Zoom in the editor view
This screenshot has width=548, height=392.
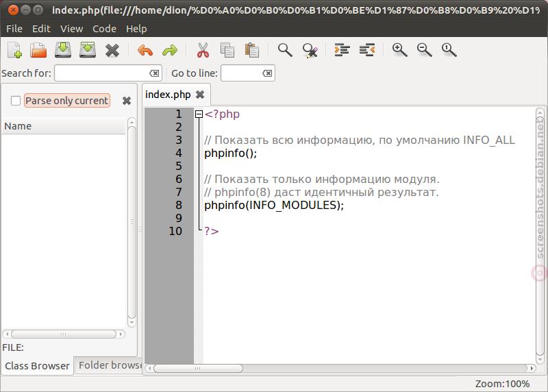(x=399, y=50)
